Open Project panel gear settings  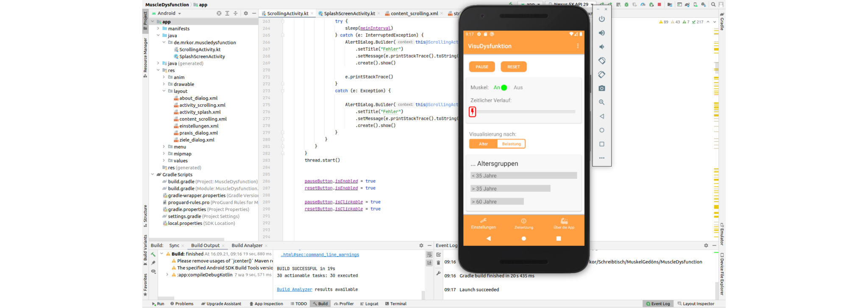coord(246,14)
